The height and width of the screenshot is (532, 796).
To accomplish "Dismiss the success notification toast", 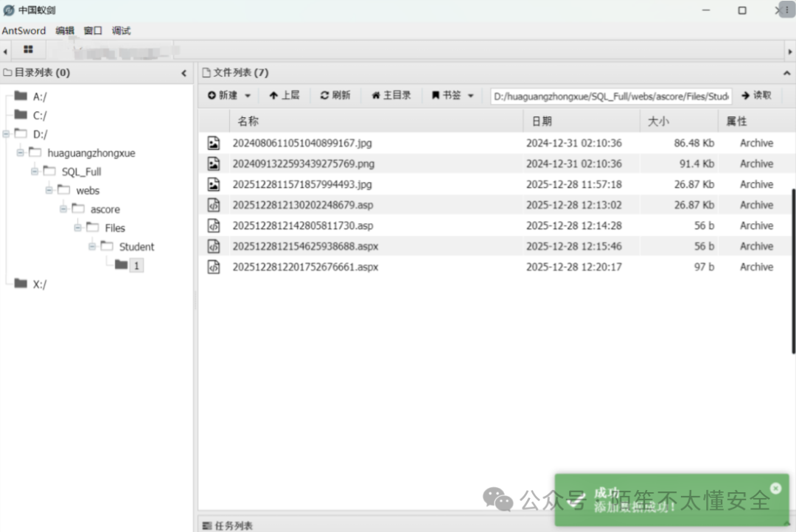I will (775, 488).
